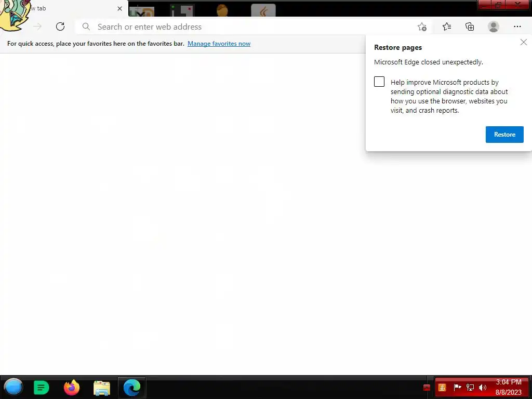
Task: Click the forward navigation arrow
Action: (x=37, y=26)
